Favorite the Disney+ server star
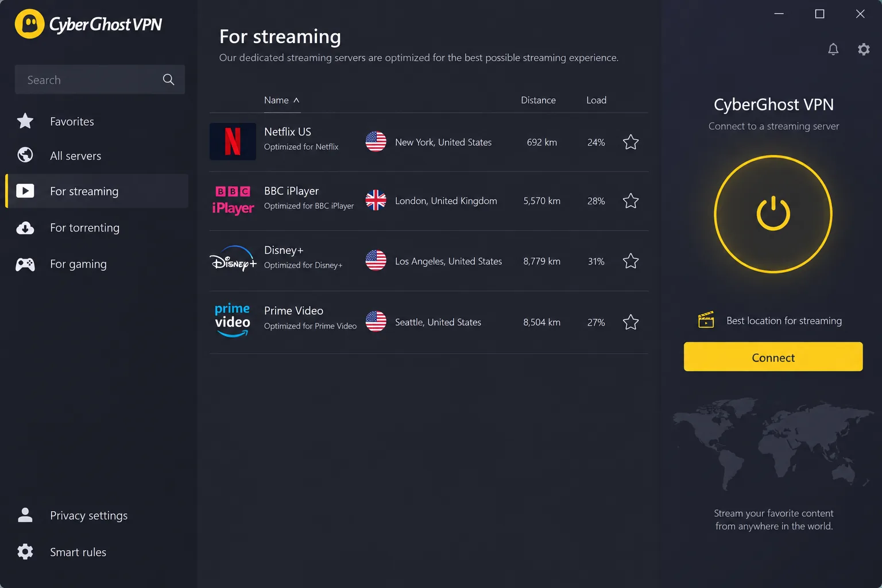The width and height of the screenshot is (882, 588). click(630, 261)
